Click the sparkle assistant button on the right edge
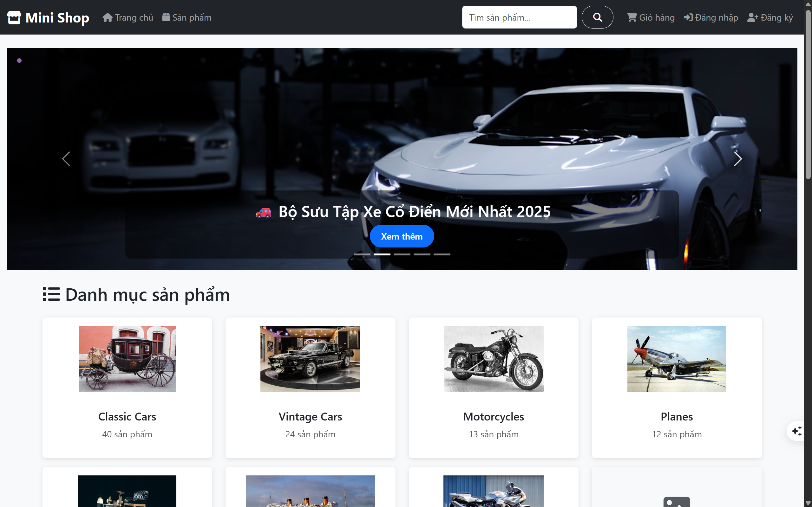The image size is (812, 507). point(797,431)
